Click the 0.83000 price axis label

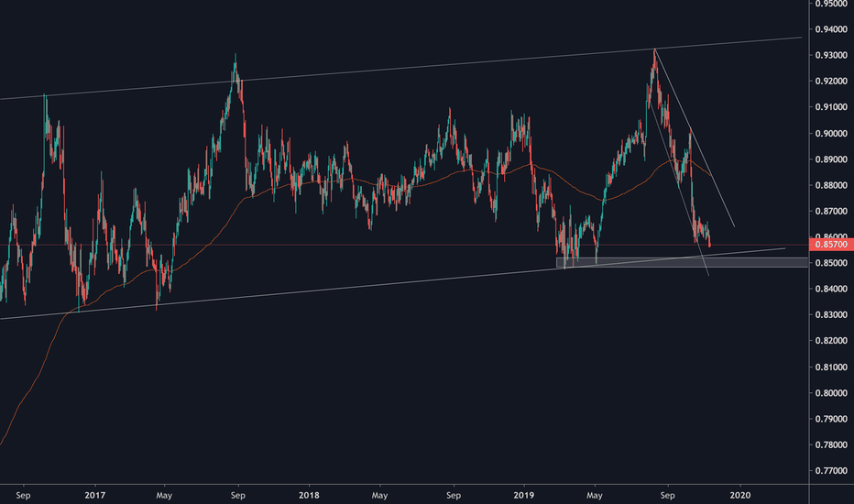(831, 315)
